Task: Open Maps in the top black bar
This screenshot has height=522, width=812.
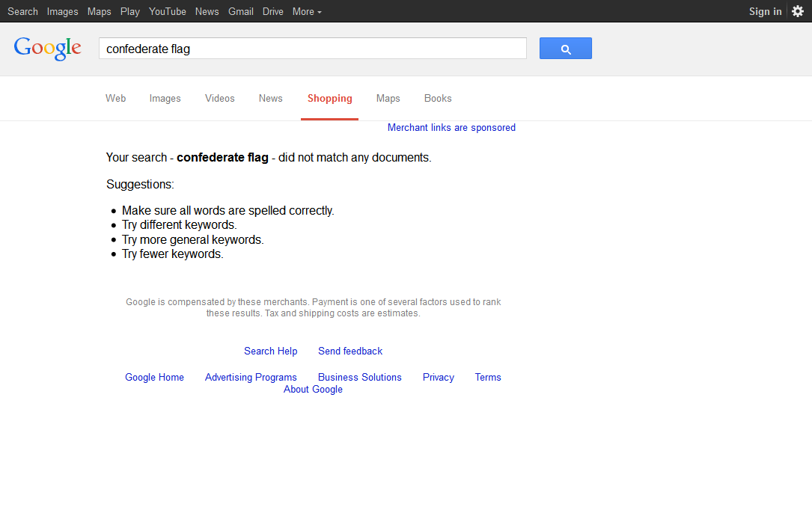Action: (x=99, y=11)
